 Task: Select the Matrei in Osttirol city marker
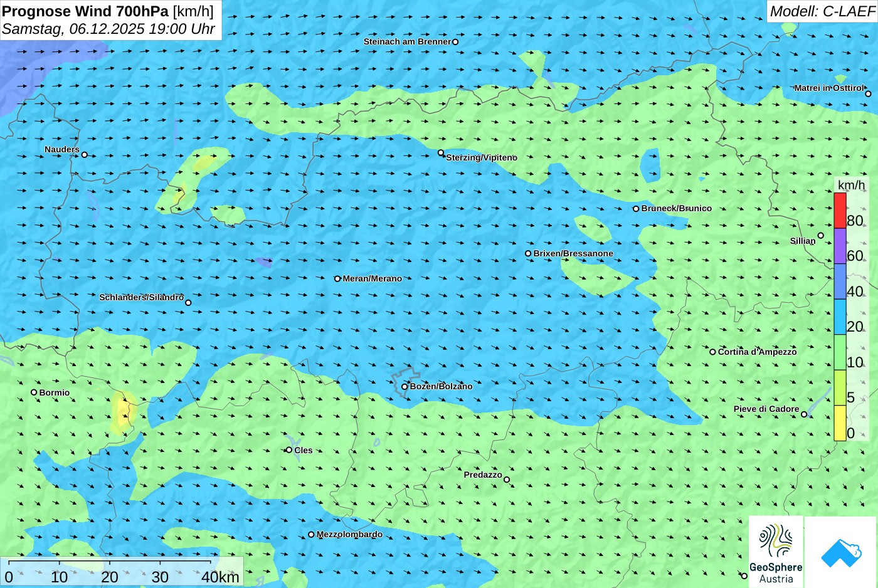click(x=869, y=94)
